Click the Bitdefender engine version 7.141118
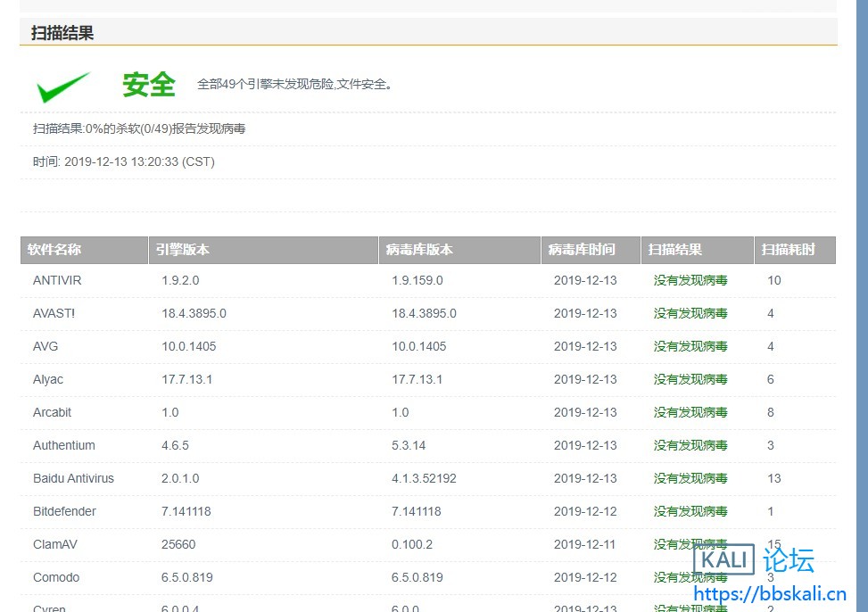This screenshot has height=612, width=868. point(186,511)
